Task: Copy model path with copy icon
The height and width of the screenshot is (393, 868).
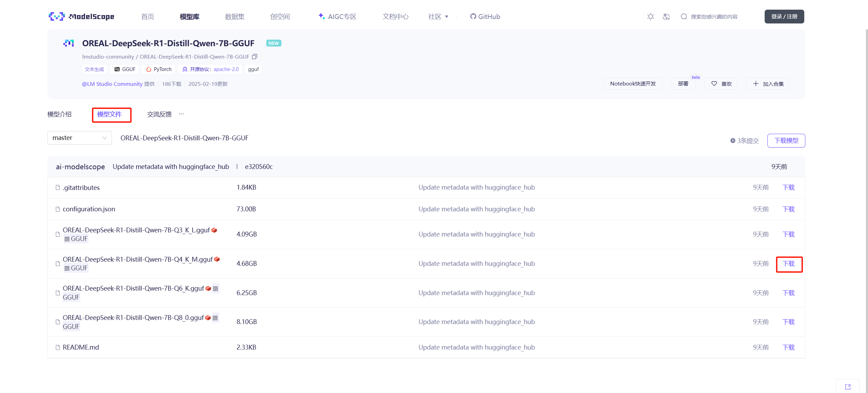Action: click(255, 57)
